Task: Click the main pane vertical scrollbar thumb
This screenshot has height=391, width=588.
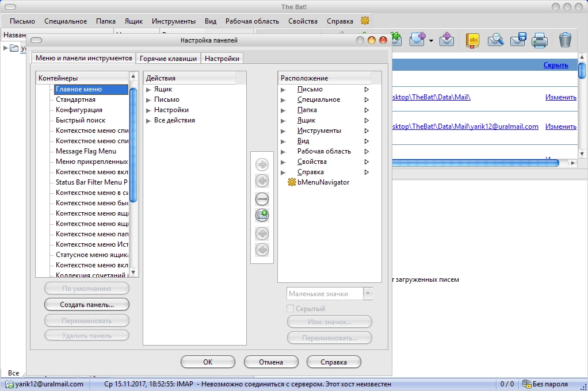Action: pos(582,71)
